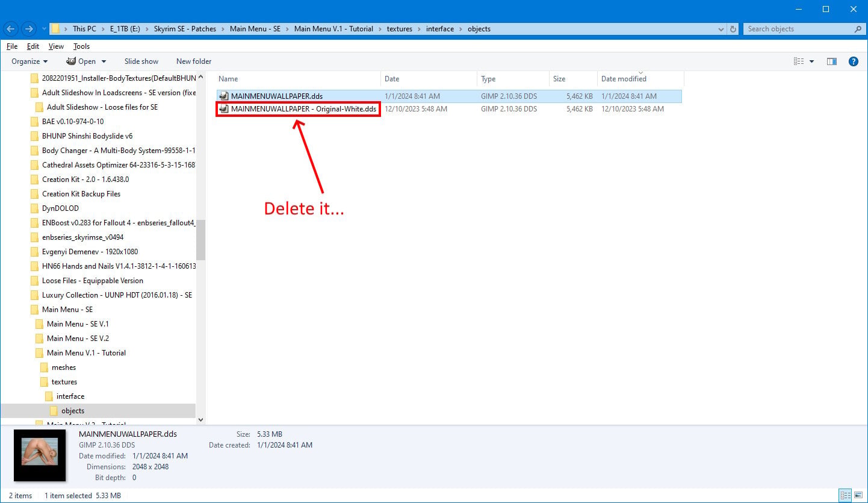The width and height of the screenshot is (868, 503).
Task: Open the Organize dropdown
Action: pos(29,61)
